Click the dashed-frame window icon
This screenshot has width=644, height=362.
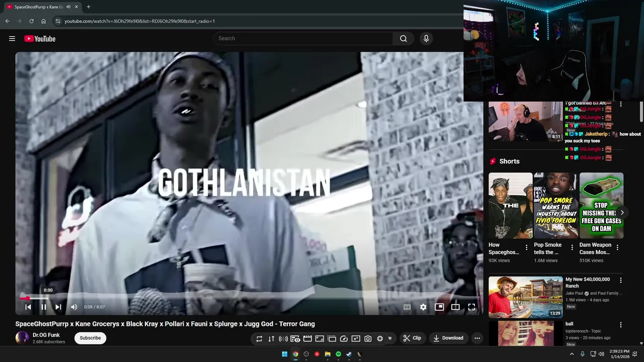tap(332, 339)
